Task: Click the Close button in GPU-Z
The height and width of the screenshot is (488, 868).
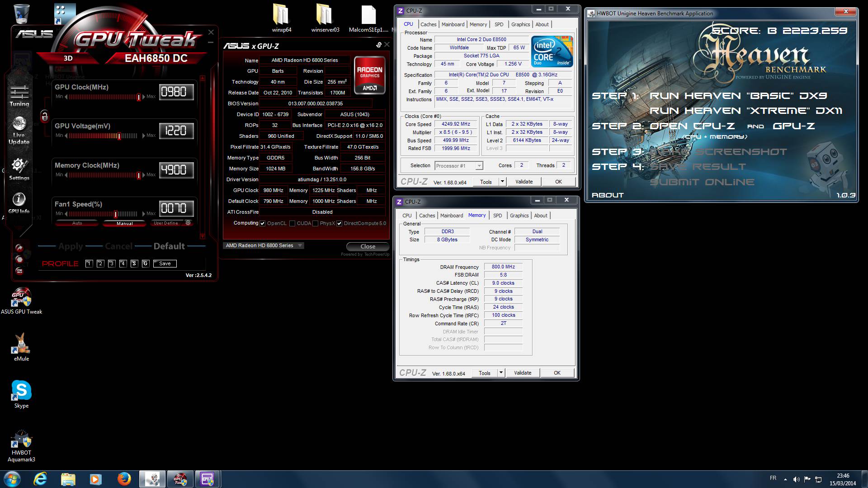Action: (368, 246)
